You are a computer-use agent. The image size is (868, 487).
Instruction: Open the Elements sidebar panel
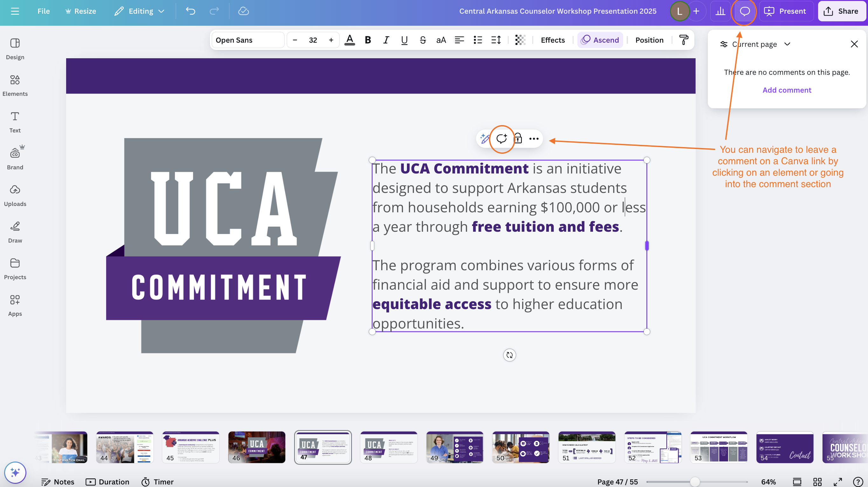click(x=15, y=85)
